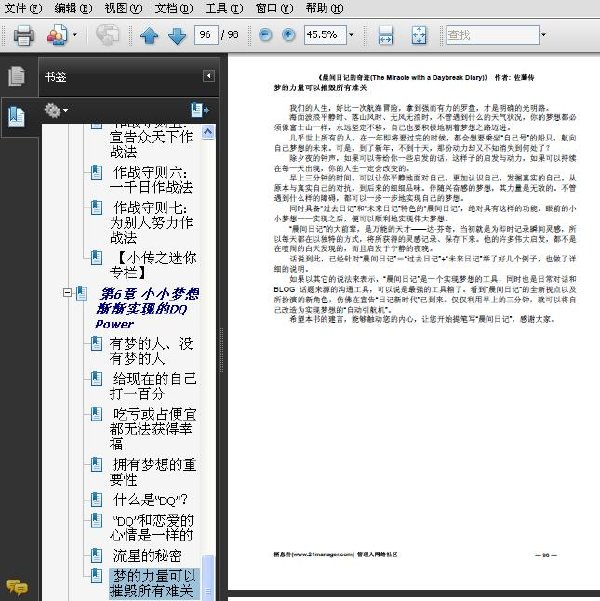600x601 pixels.
Task: Click the new bookmark icon
Action: tap(199, 110)
